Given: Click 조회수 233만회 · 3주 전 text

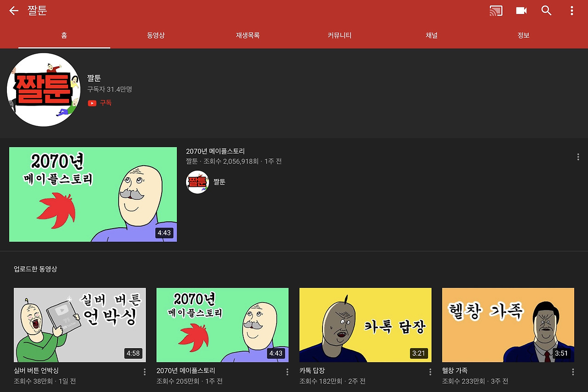Looking at the screenshot, I should (475, 381).
